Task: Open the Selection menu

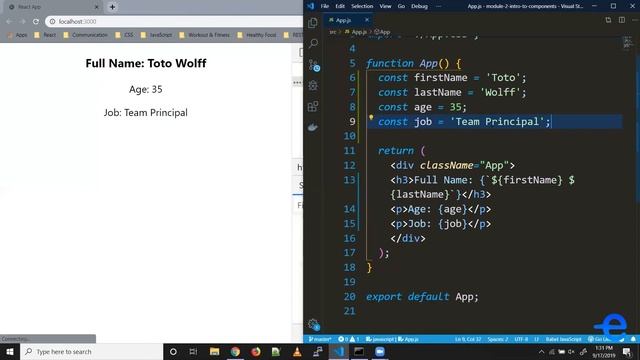Action: 362,6
